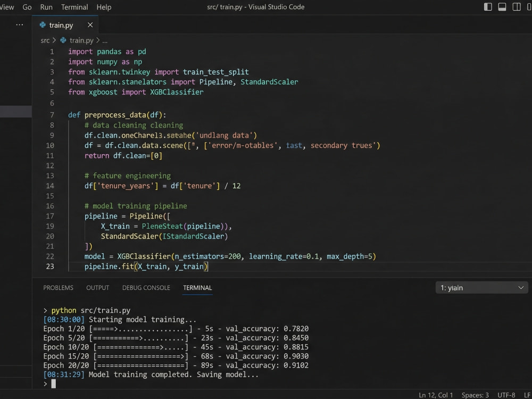
Task: Click the src breadcrumb folder
Action: point(45,40)
